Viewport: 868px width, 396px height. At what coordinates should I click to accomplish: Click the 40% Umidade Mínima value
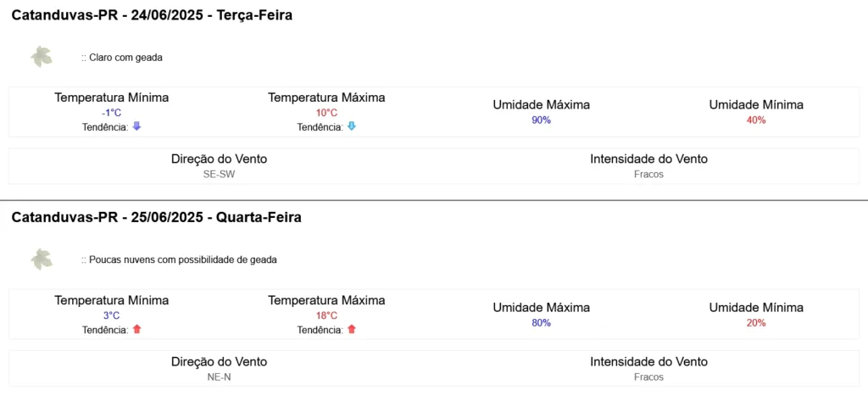pos(756,120)
